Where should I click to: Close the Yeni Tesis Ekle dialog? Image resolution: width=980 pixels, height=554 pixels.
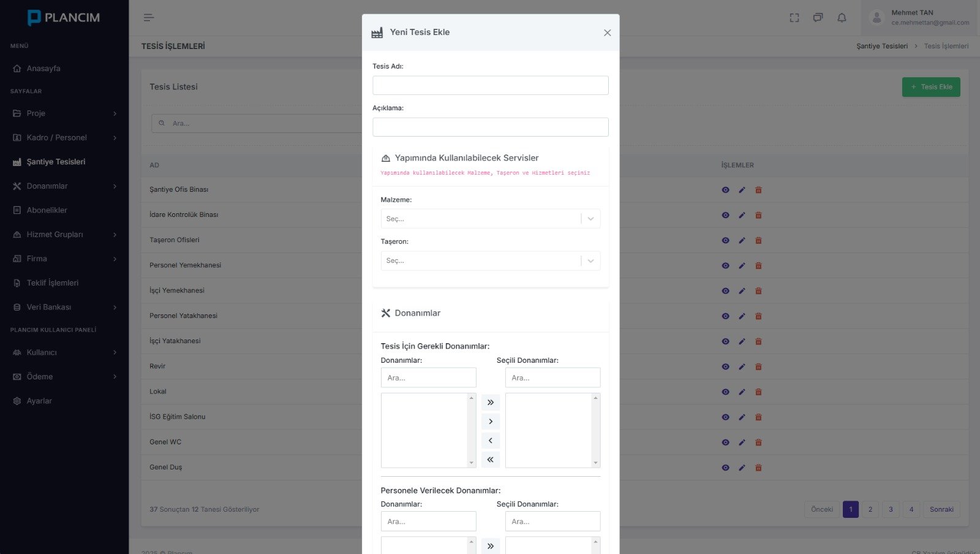pyautogui.click(x=607, y=32)
